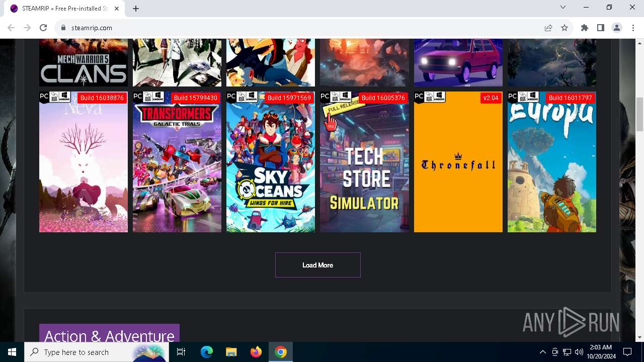Click the v2.04 version badge
The image size is (644, 362).
(491, 98)
